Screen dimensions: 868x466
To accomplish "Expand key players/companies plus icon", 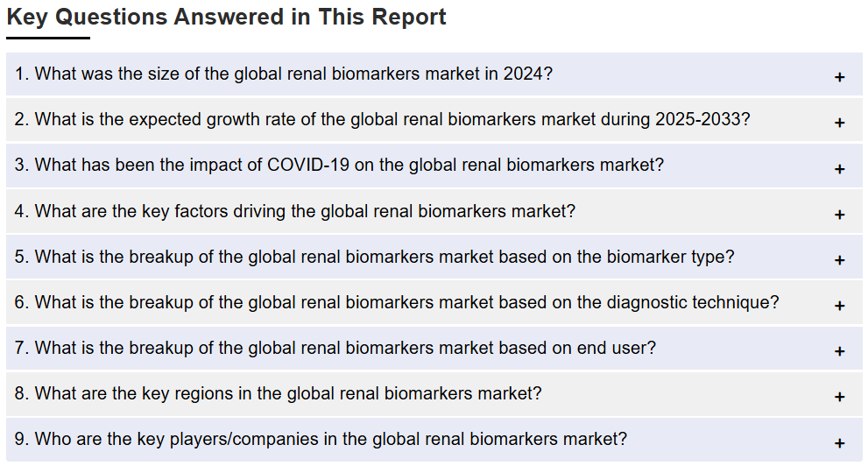I will click(x=839, y=442).
